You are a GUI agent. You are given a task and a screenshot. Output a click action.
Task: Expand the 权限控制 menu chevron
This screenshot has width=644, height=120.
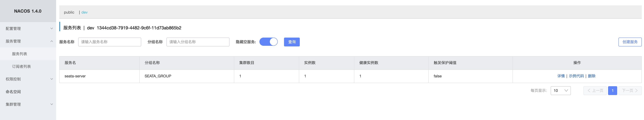click(52, 79)
